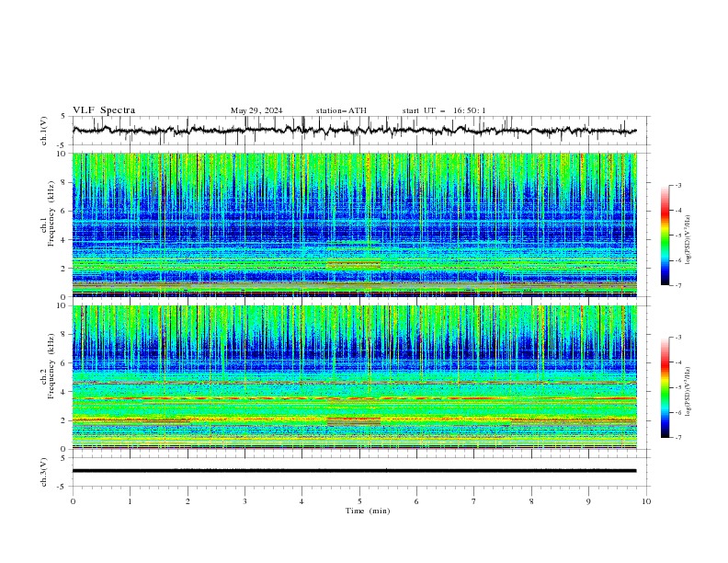Click the lower log(PSD)(V²/Hz) colorbar label
Viewport: 728px width, 563px height.
(x=688, y=392)
